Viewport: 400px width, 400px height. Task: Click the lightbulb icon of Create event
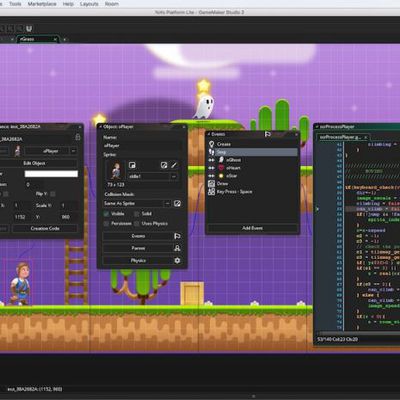coord(211,144)
